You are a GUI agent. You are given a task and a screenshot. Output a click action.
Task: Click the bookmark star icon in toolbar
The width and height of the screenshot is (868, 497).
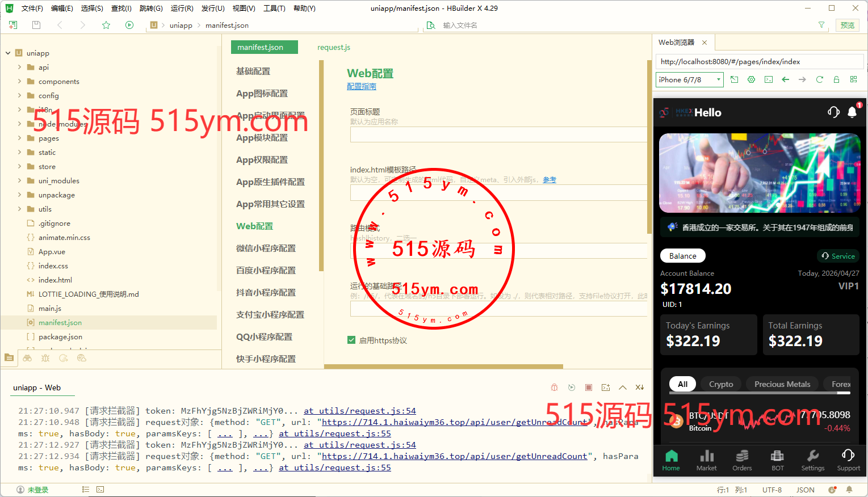(106, 25)
